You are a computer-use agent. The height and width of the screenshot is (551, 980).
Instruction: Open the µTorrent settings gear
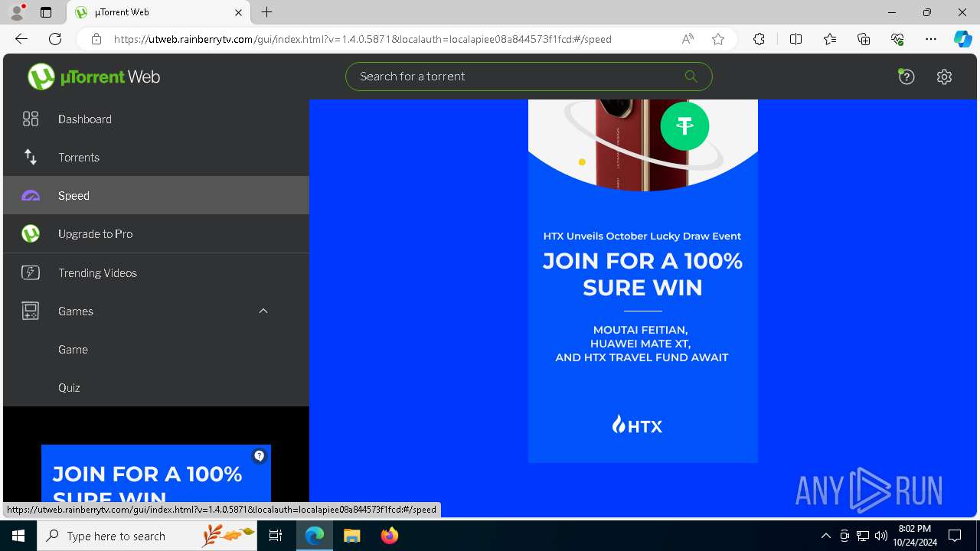click(944, 77)
